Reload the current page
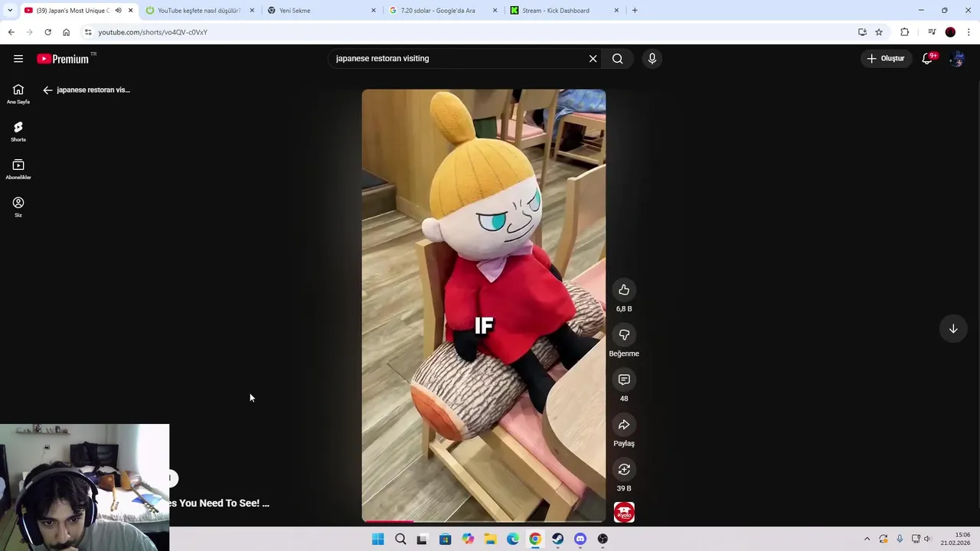 pos(47,32)
